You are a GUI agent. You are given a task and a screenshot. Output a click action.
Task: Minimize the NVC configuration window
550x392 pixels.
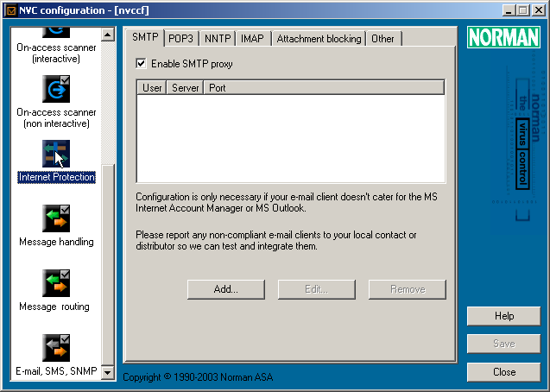509,10
